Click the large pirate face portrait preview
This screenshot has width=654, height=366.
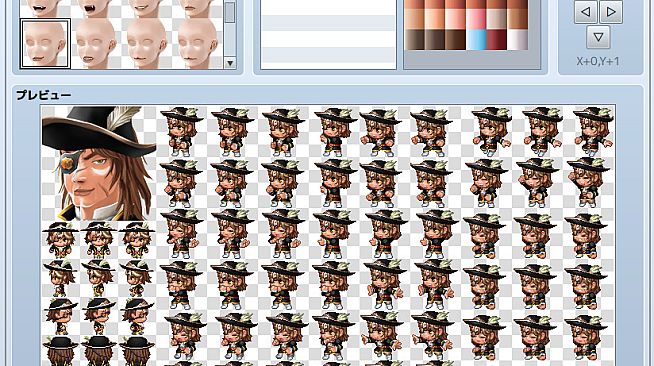click(99, 163)
